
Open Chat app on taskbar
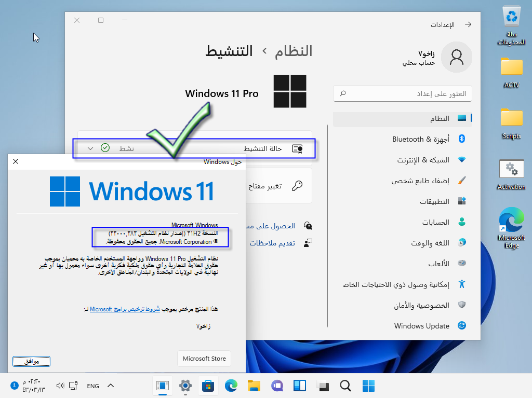click(x=277, y=386)
